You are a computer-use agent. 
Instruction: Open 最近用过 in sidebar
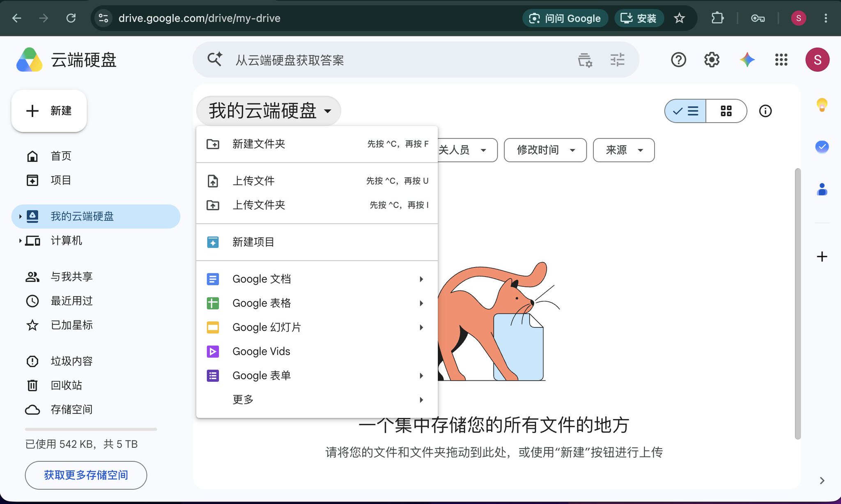click(x=96, y=301)
